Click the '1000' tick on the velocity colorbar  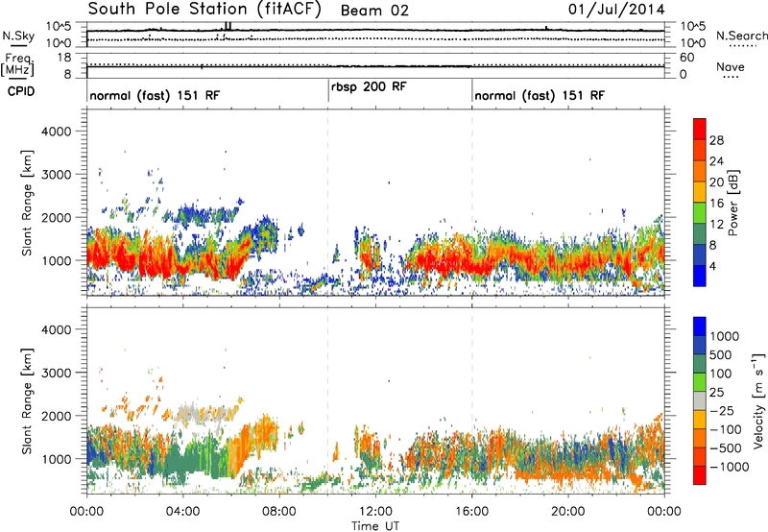[725, 336]
